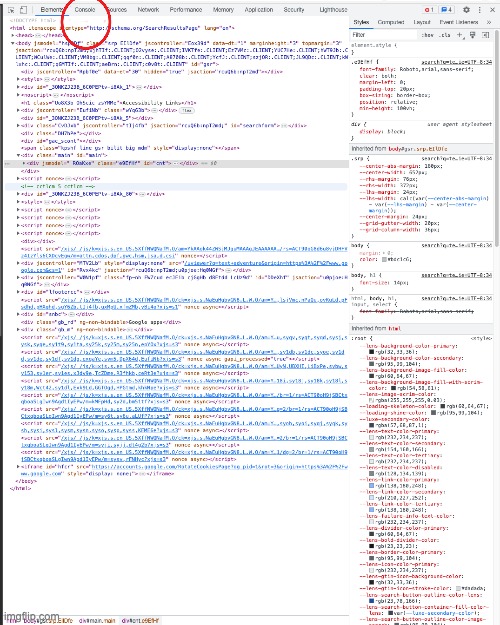Collapse the body element node
Screen dimensions: 500x625
12,43
